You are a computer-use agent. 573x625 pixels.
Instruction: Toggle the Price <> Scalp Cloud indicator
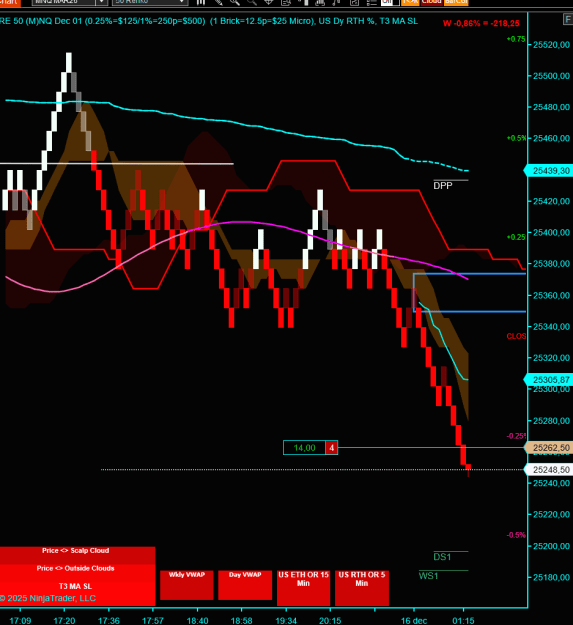point(77,551)
